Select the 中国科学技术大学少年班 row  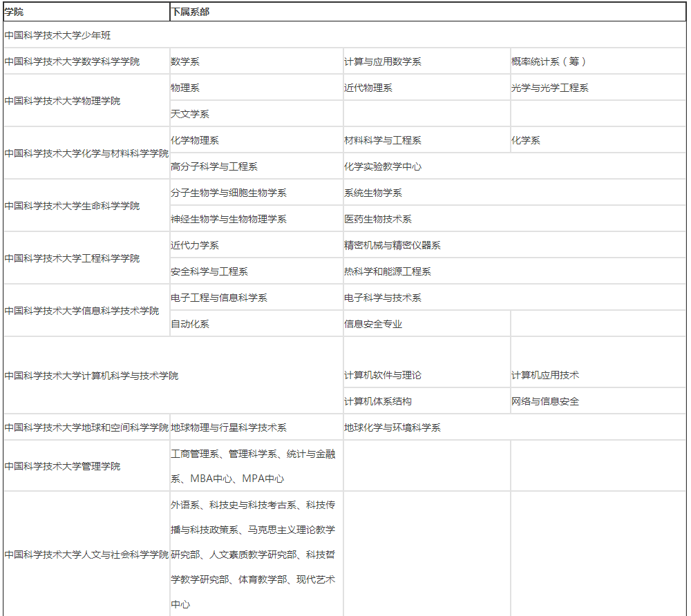click(345, 35)
